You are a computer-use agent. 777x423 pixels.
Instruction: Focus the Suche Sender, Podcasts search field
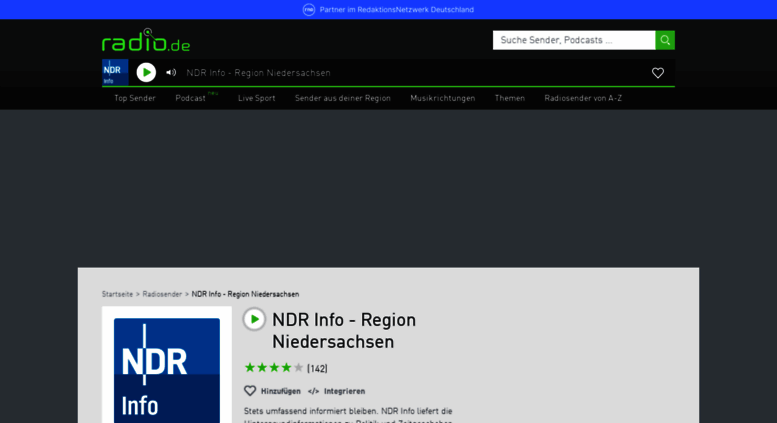[x=574, y=40]
